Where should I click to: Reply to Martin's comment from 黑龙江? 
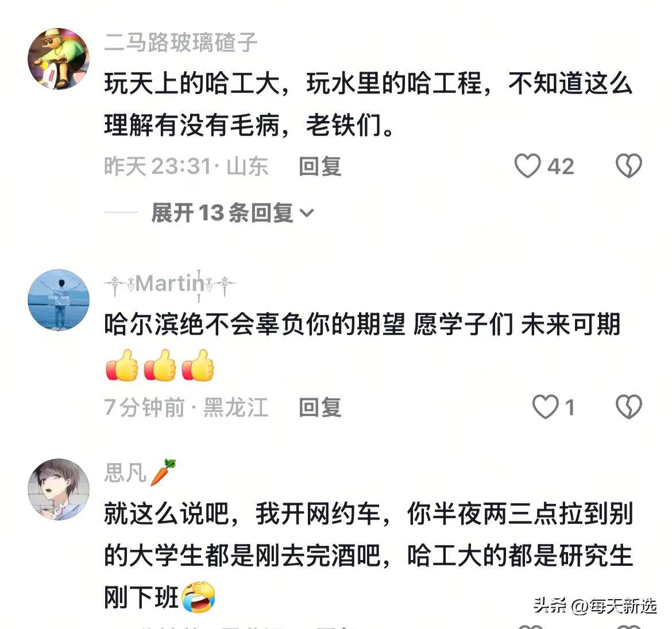click(320, 407)
